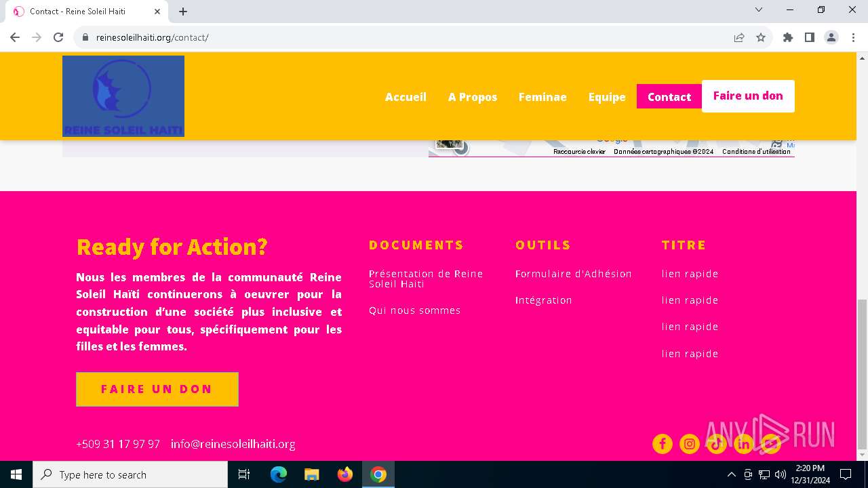Screen dimensions: 868x488
Task: Click the Reine Soleil Haiti logo
Action: tap(123, 96)
